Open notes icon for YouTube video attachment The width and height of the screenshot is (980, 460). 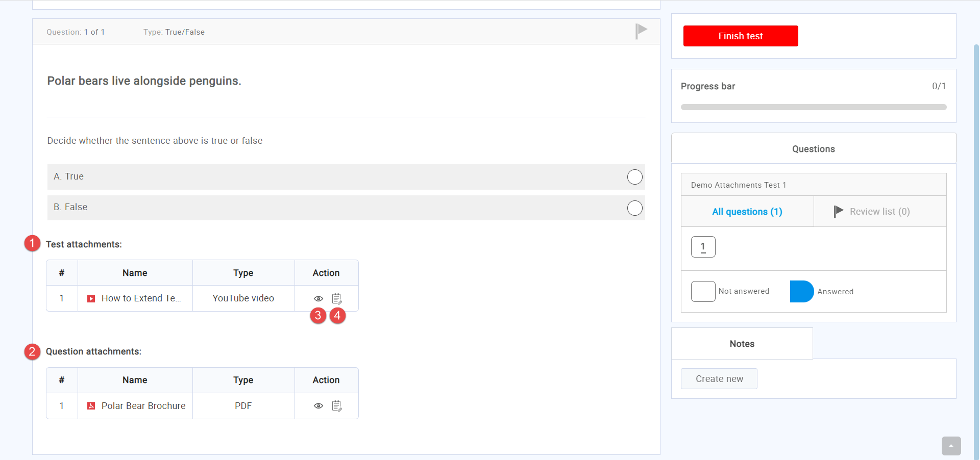(337, 299)
